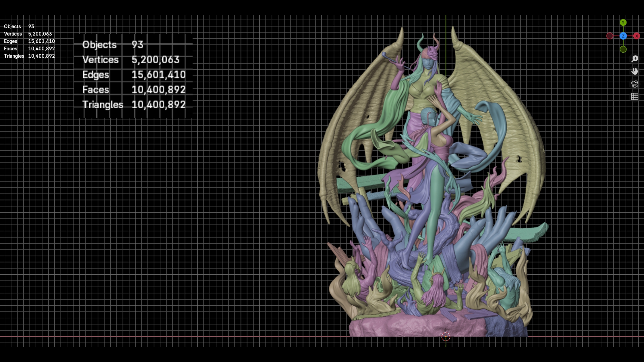Activate the pan hand icon
Viewport: 644px width, 362px height.
click(x=635, y=71)
